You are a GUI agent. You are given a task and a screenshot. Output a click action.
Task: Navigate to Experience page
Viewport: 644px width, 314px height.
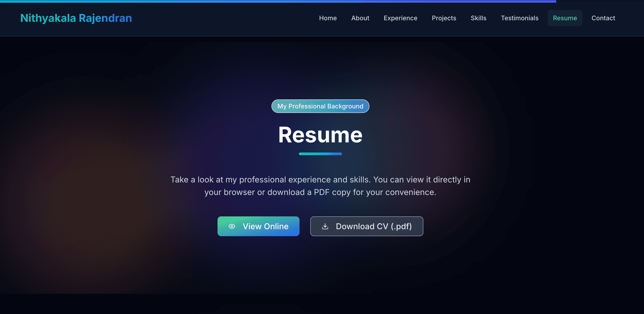click(400, 18)
